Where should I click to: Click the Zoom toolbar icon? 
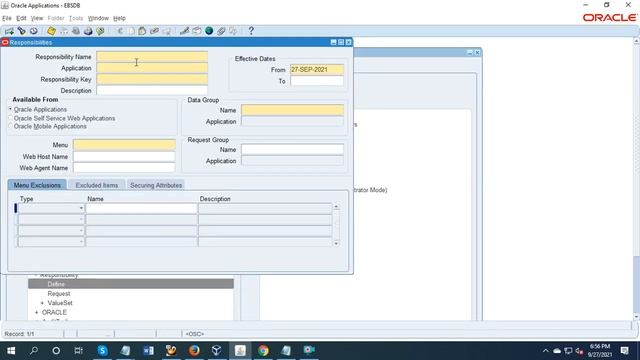197,31
